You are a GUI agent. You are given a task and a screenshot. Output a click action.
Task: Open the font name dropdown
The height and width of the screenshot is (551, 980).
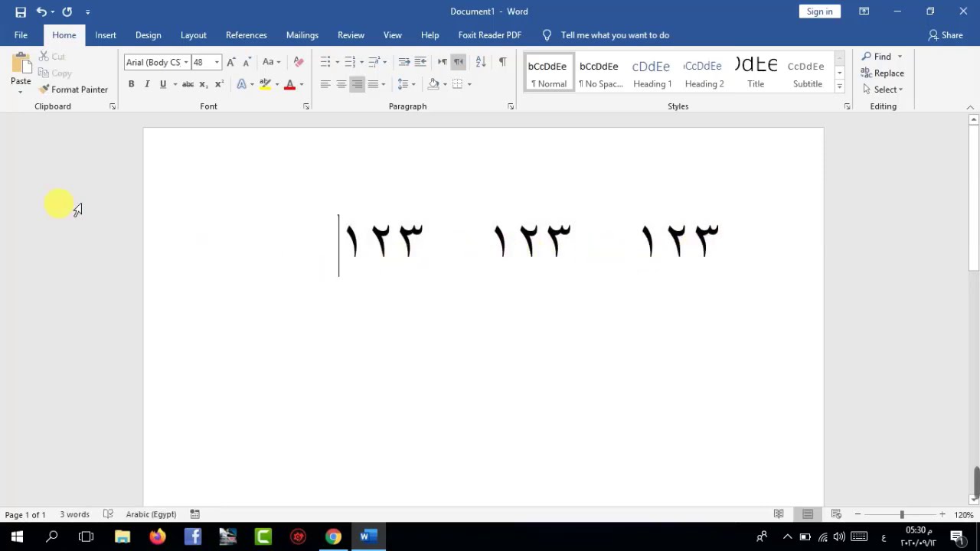point(186,62)
